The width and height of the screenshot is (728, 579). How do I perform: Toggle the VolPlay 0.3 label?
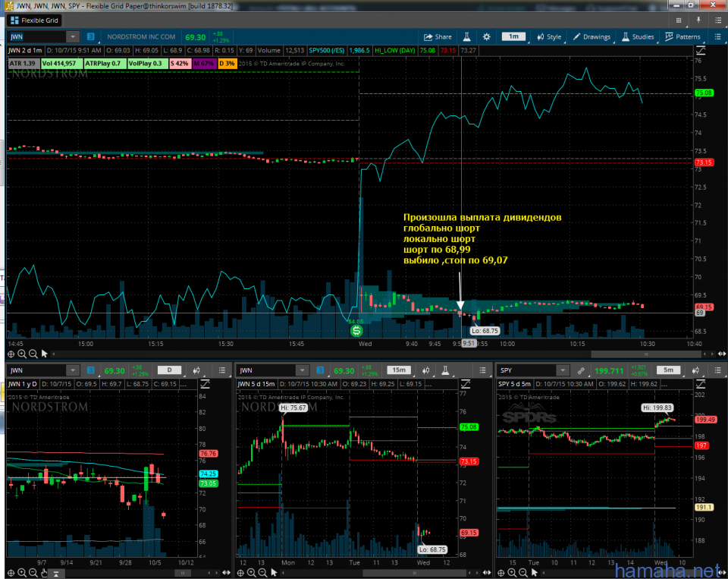coord(147,63)
